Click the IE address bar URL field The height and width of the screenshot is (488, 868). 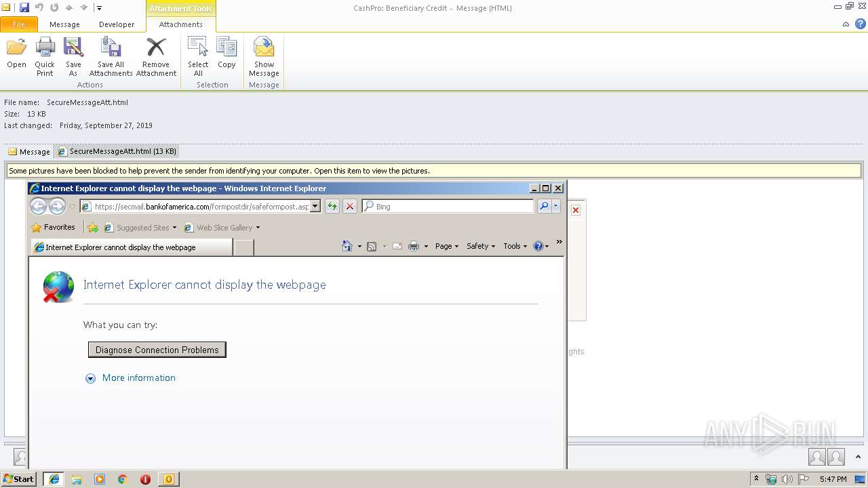coord(201,207)
